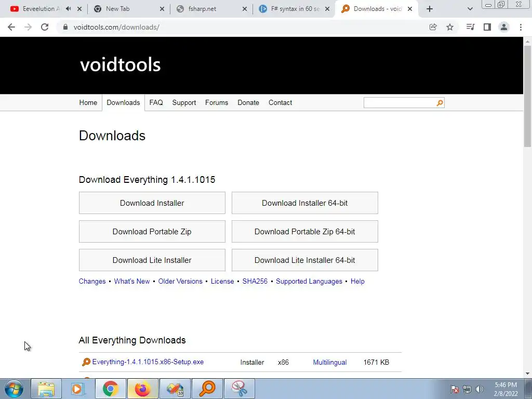This screenshot has height=399, width=532.
Task: Click the voidtools site logo
Action: 121,64
